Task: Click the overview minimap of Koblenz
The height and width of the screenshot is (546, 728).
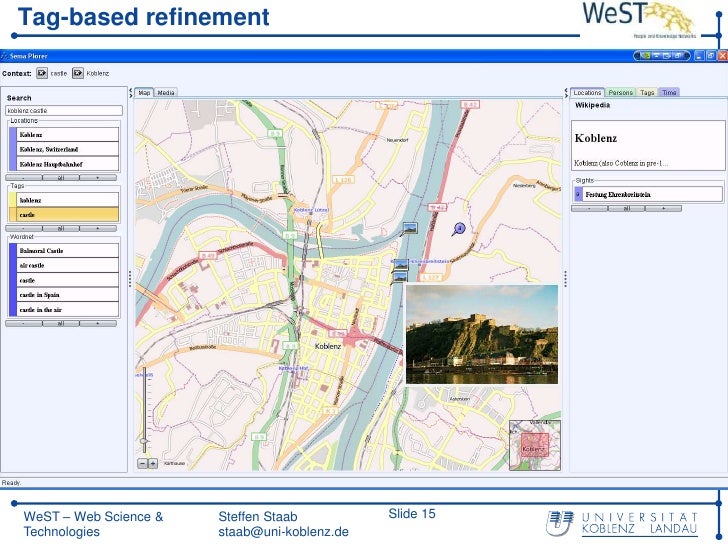Action: tap(535, 445)
